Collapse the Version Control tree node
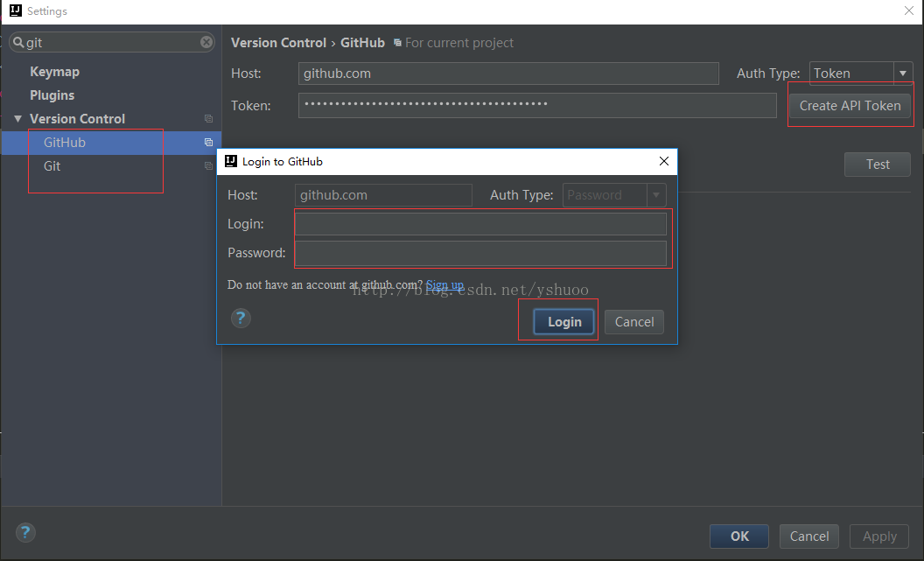Viewport: 924px width, 561px height. [x=17, y=119]
